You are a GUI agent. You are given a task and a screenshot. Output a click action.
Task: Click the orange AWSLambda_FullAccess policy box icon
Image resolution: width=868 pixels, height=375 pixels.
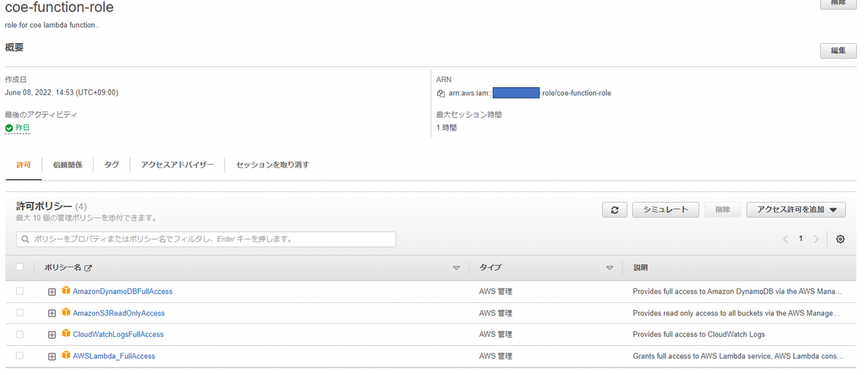click(66, 355)
